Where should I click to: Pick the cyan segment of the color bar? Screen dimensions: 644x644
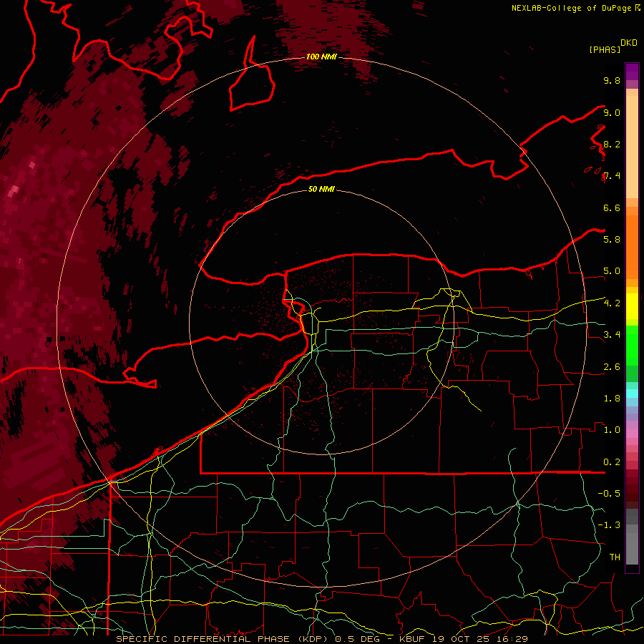[x=632, y=393]
